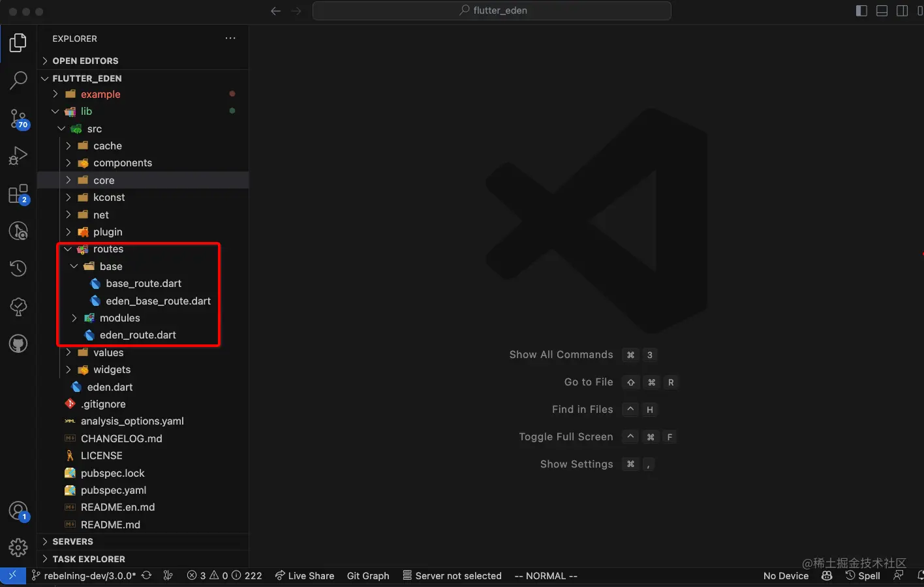Collapse the base folder
This screenshot has height=587, width=924.
(x=143, y=267)
